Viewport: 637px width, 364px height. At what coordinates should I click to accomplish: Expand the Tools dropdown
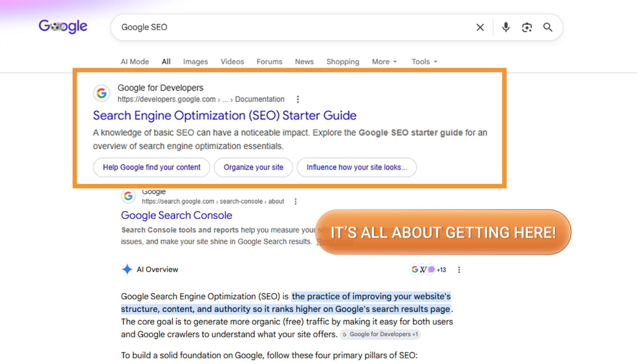click(x=424, y=62)
